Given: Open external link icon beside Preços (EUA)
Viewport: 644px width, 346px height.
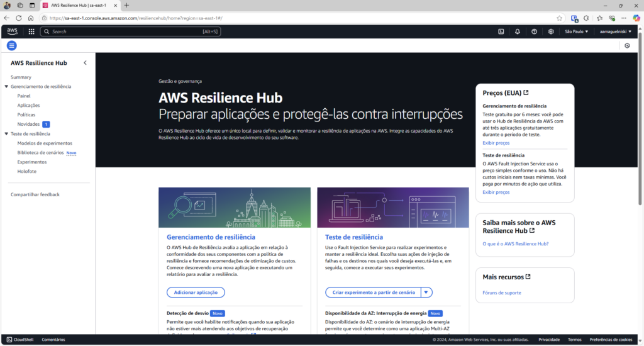Looking at the screenshot, I should (x=526, y=93).
